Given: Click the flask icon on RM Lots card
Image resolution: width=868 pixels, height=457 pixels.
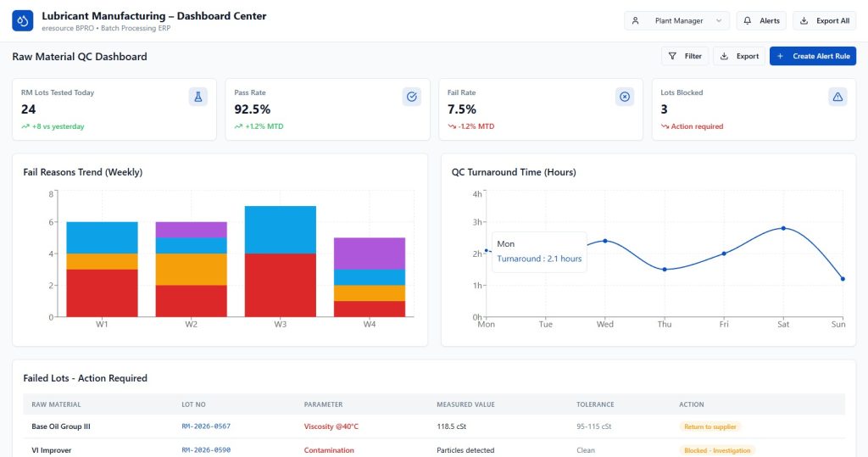Looking at the screenshot, I should tap(198, 97).
